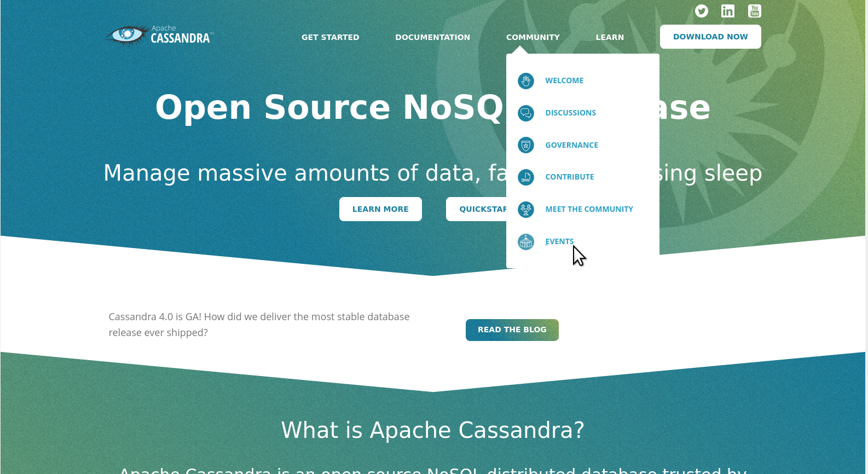Viewport: 868px width, 474px height.
Task: Click the Events tent icon
Action: click(526, 241)
